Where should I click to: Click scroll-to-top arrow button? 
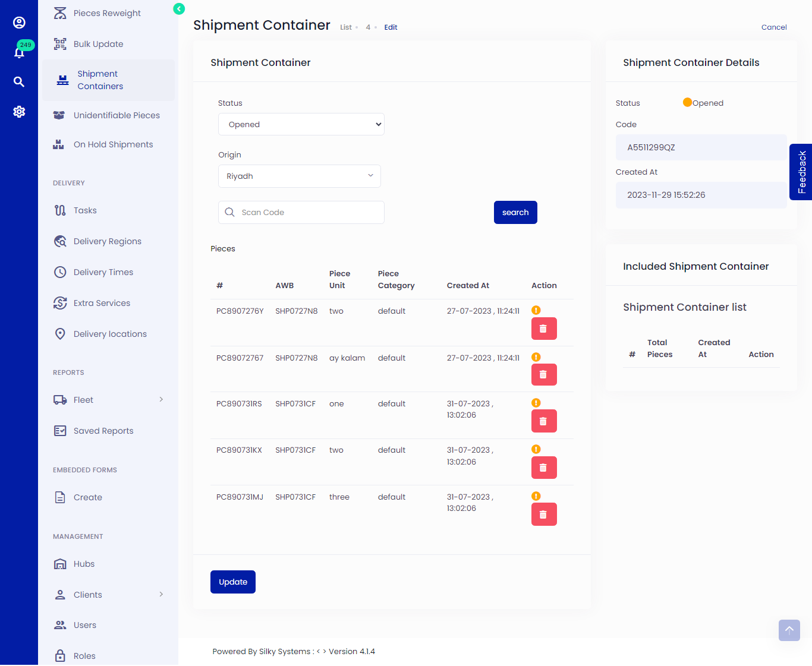pos(789,630)
